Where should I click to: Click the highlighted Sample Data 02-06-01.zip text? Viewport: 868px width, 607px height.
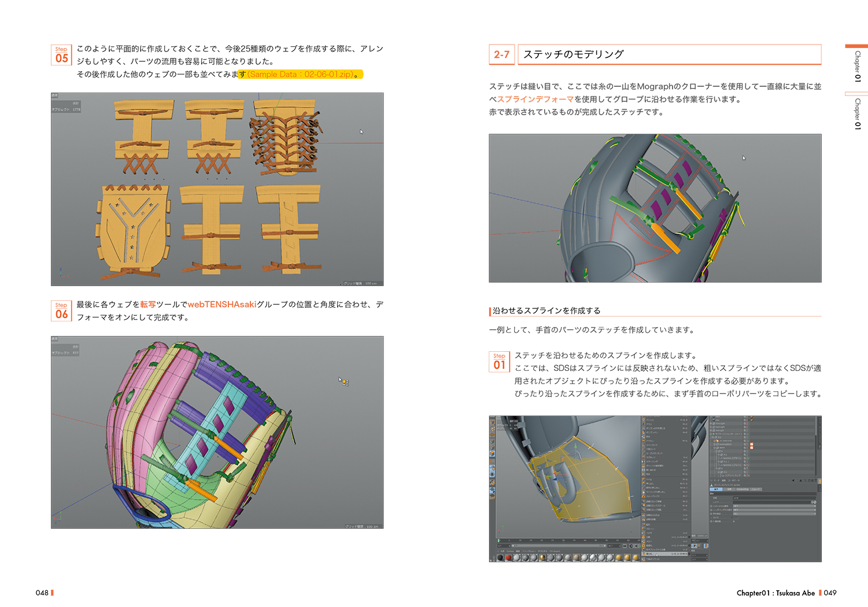pyautogui.click(x=301, y=75)
